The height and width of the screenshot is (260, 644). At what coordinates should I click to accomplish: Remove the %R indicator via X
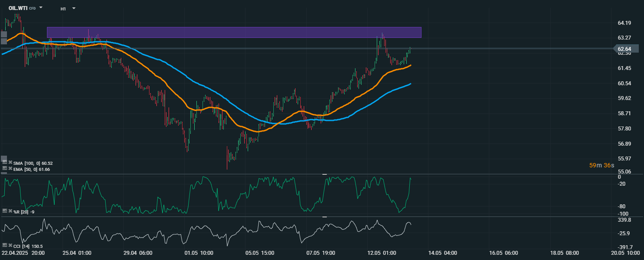click(x=10, y=211)
